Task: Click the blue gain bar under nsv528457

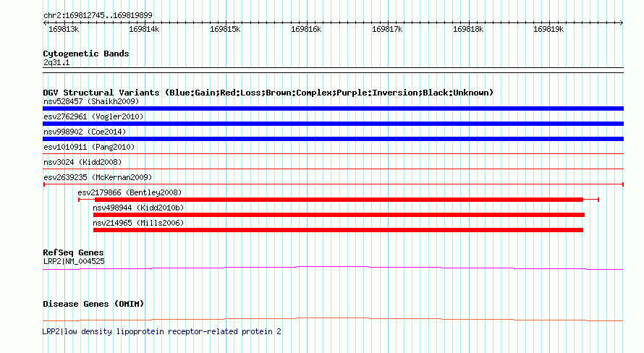Action: 333,109
